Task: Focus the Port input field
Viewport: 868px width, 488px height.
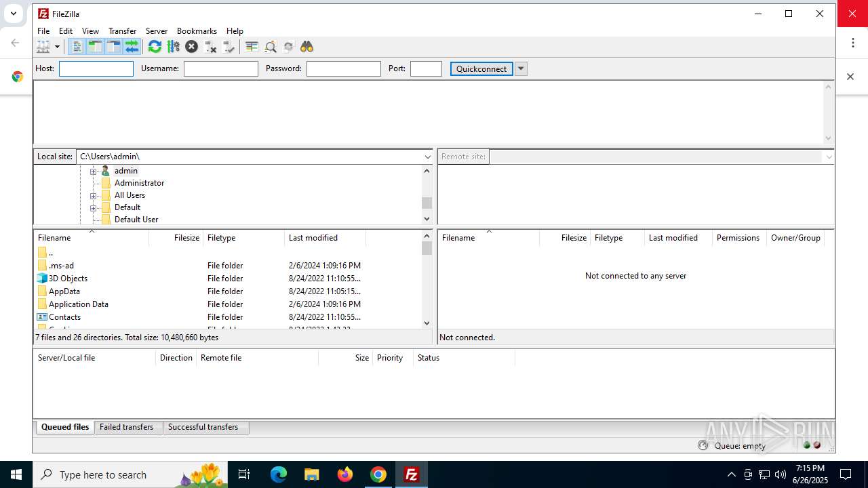Action: point(426,68)
